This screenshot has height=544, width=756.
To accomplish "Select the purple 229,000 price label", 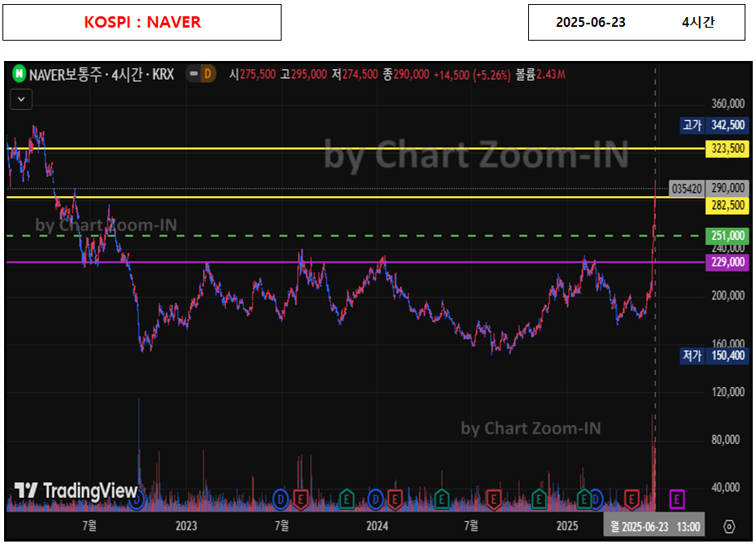I will [x=728, y=262].
